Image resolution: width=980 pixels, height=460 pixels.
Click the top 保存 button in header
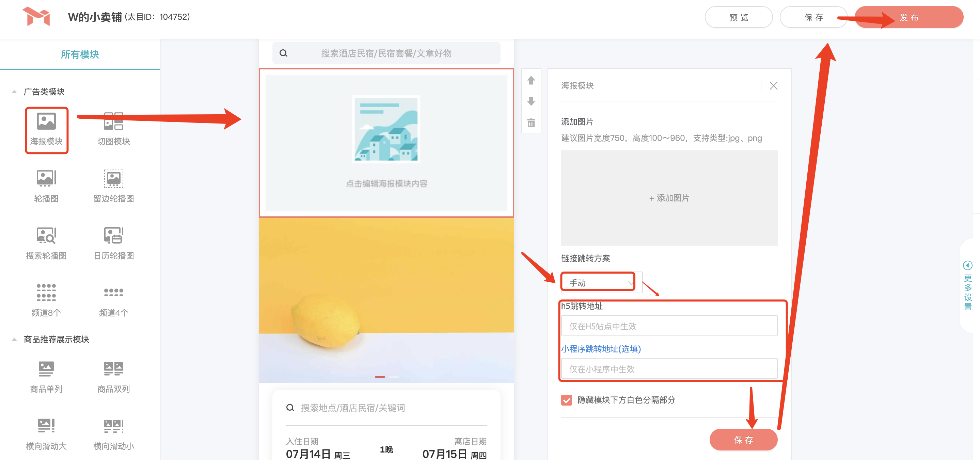click(x=813, y=17)
